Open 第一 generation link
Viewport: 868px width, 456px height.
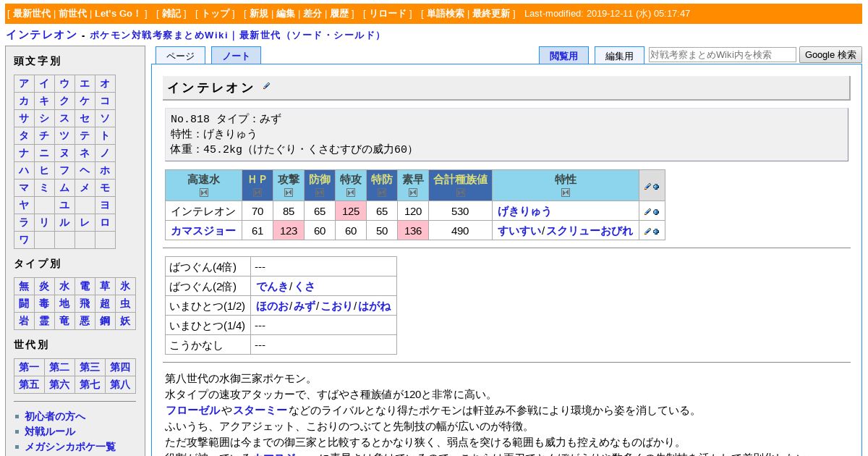point(29,367)
